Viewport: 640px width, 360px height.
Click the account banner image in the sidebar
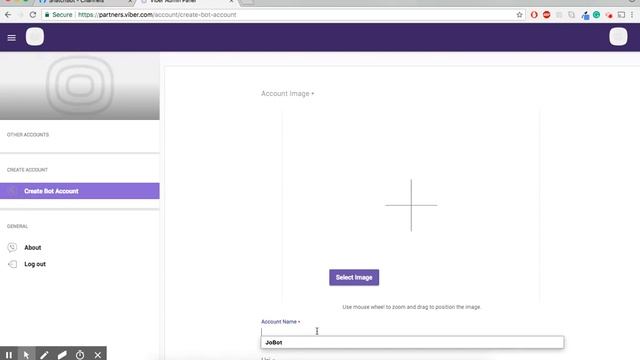[80, 86]
